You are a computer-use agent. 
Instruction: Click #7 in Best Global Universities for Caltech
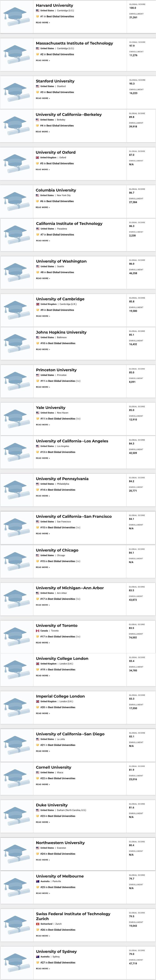coord(57,235)
